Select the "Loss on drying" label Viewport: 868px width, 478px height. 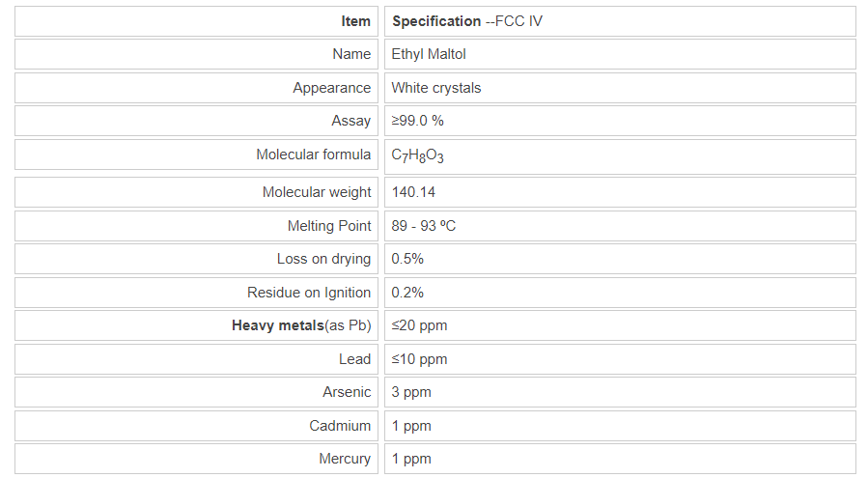tap(323, 259)
